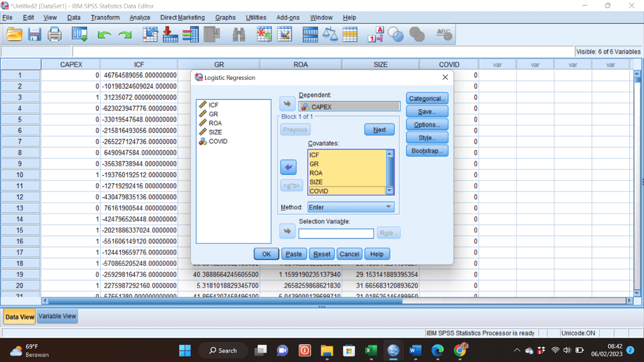Click the Undo arrow icon
This screenshot has height=362, width=644.
coord(104,35)
